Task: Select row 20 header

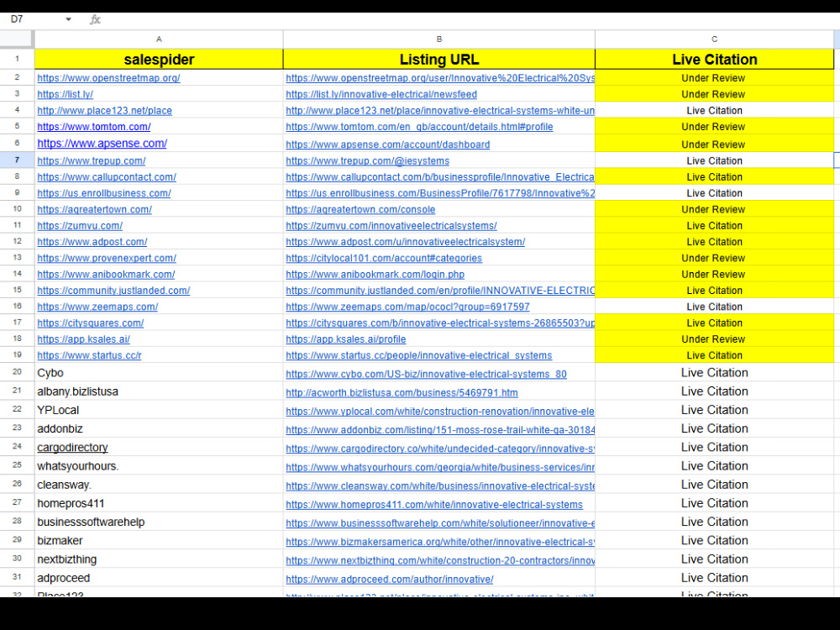Action: (17, 372)
